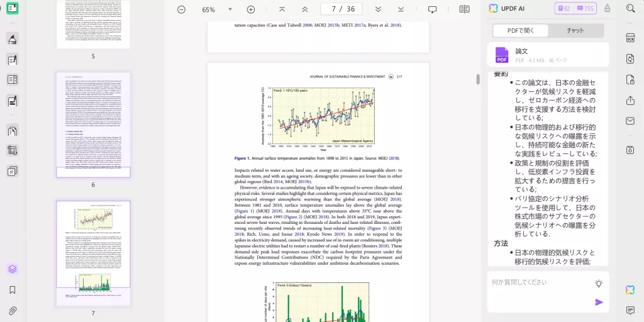Switch to the チャット tab
The width and height of the screenshot is (644, 322).
pos(575,30)
